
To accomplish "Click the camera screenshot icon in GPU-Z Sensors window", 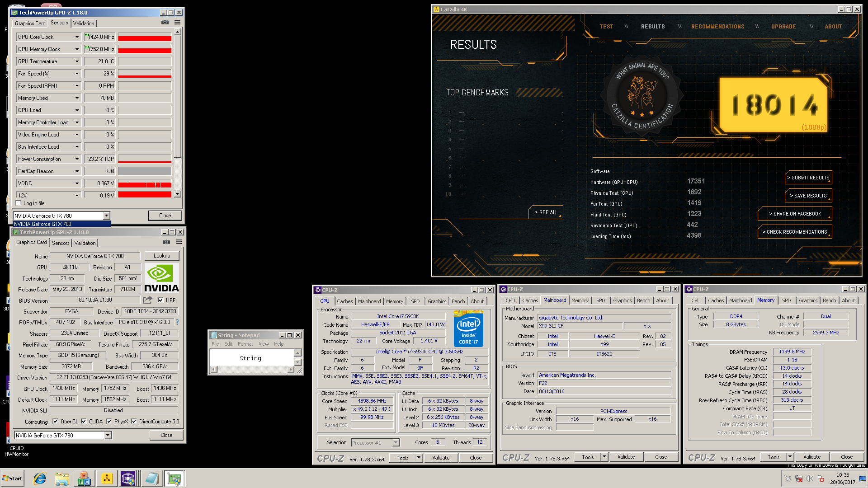I will [x=165, y=23].
